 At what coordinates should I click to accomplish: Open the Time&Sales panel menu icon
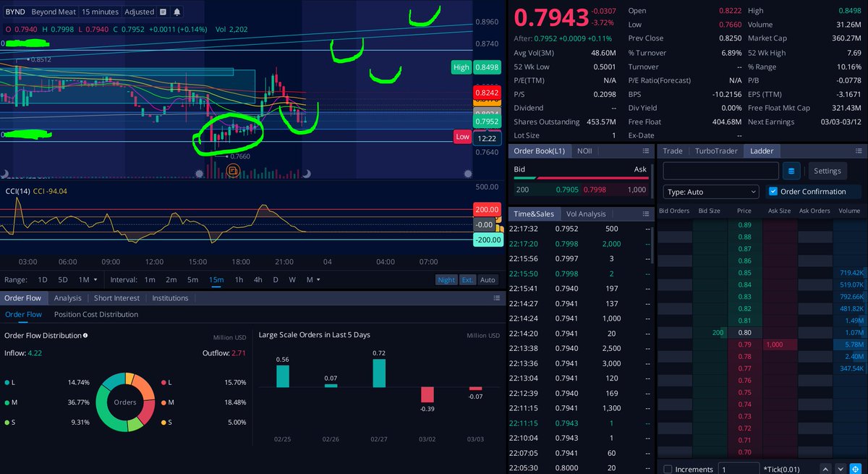click(x=645, y=213)
